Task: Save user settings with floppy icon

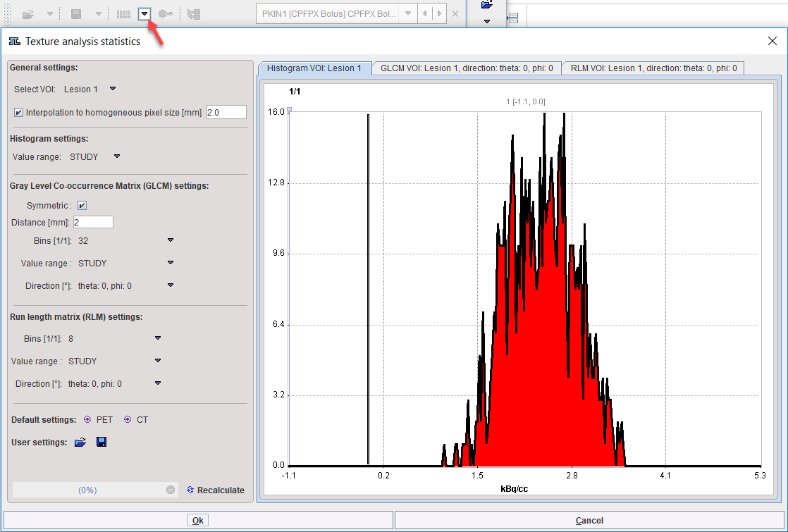Action: pos(101,442)
